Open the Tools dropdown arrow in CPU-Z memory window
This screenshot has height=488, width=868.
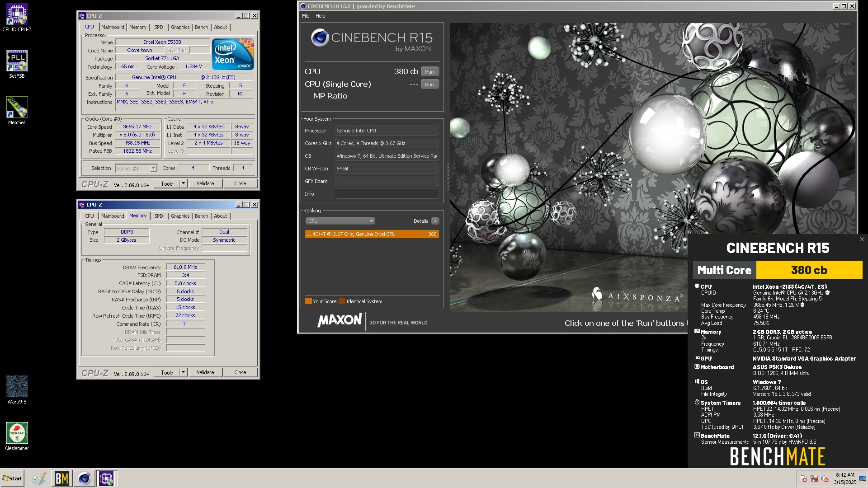coord(183,372)
